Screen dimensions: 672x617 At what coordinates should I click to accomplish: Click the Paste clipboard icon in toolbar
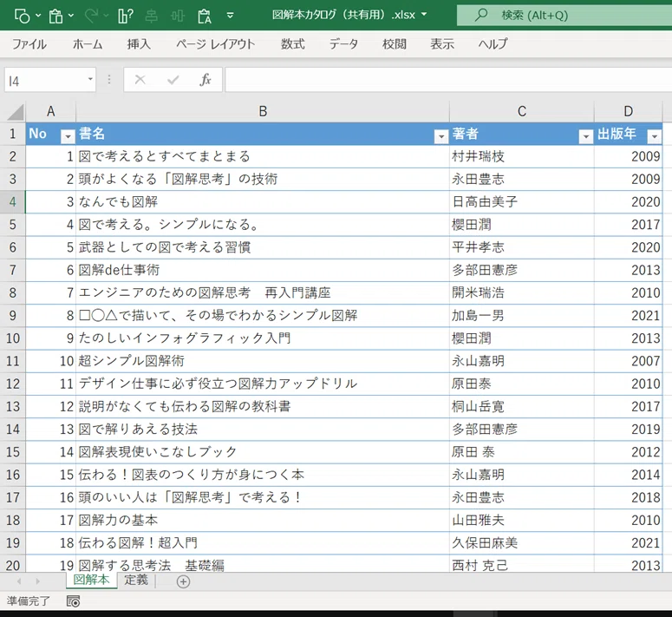55,16
